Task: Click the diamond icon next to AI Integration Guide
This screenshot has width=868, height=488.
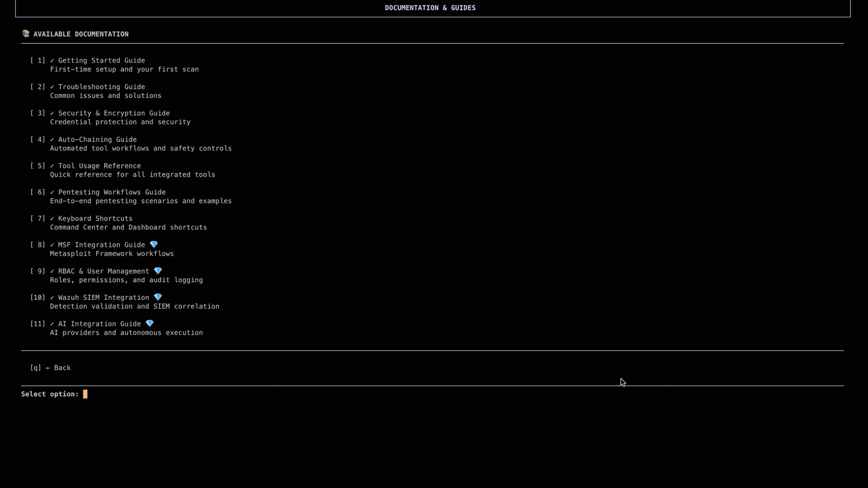Action: (x=149, y=323)
